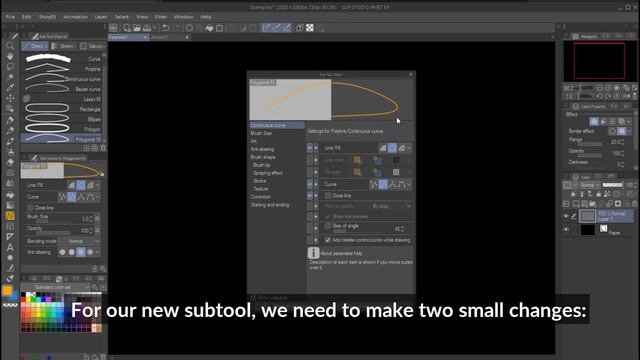Expand Step of angle row triangle
Image resolution: width=640 pixels, height=360 pixels.
(x=316, y=228)
